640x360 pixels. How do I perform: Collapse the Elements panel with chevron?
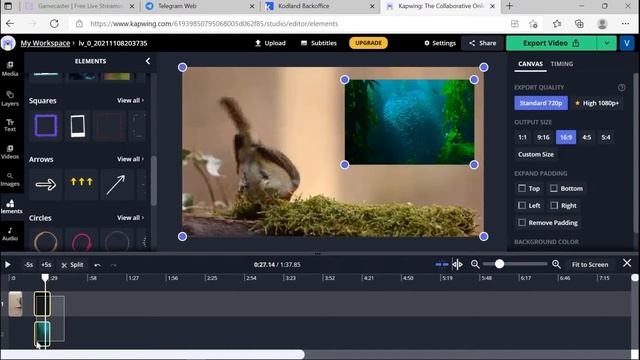(x=148, y=61)
